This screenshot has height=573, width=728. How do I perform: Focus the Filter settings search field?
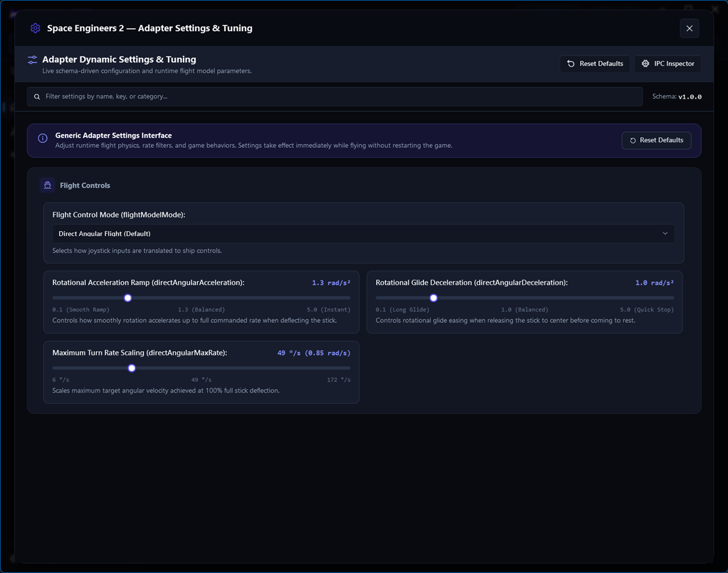click(335, 97)
